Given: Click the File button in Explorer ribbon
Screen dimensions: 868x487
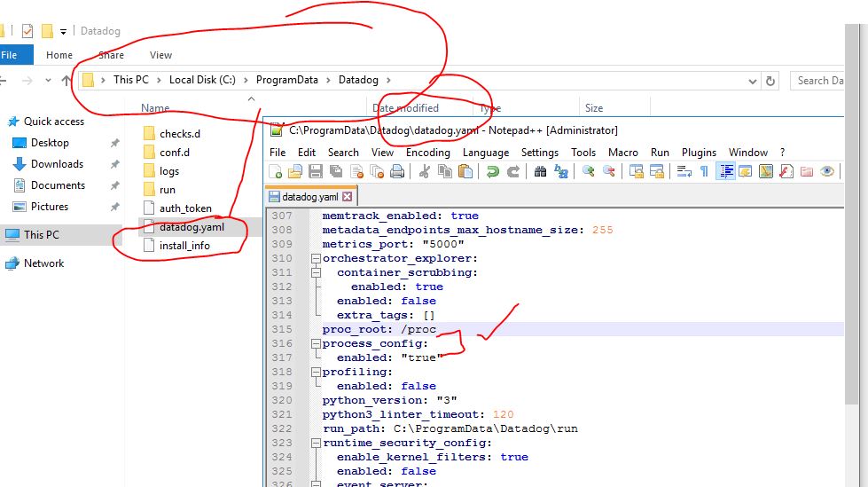Looking at the screenshot, I should 11,55.
